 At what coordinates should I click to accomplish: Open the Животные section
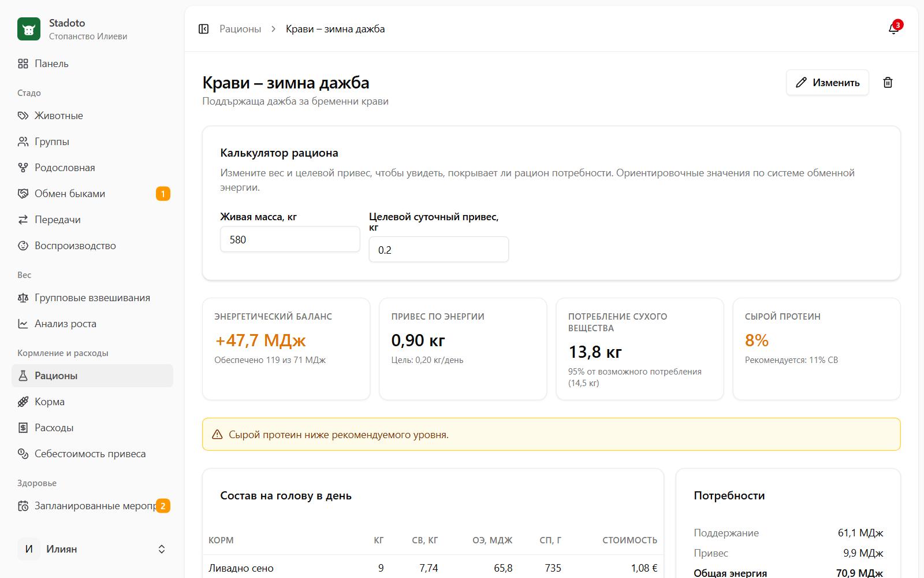[x=92, y=116]
